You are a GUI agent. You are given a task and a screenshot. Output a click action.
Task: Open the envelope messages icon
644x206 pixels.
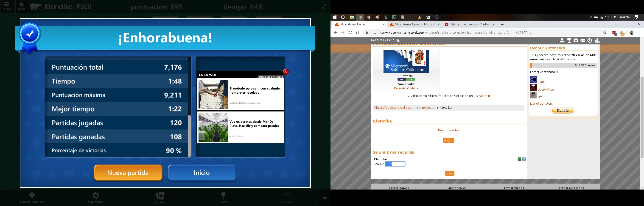pyautogui.click(x=583, y=41)
